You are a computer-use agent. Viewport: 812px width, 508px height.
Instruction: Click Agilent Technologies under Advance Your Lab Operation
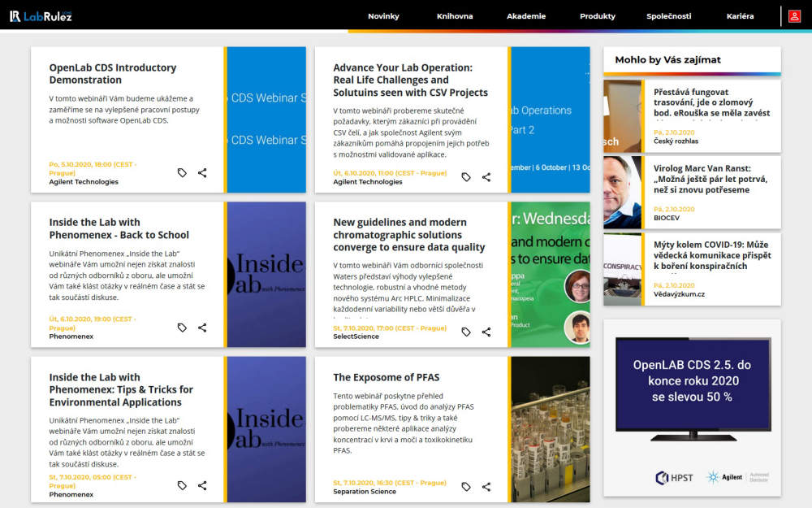point(368,181)
